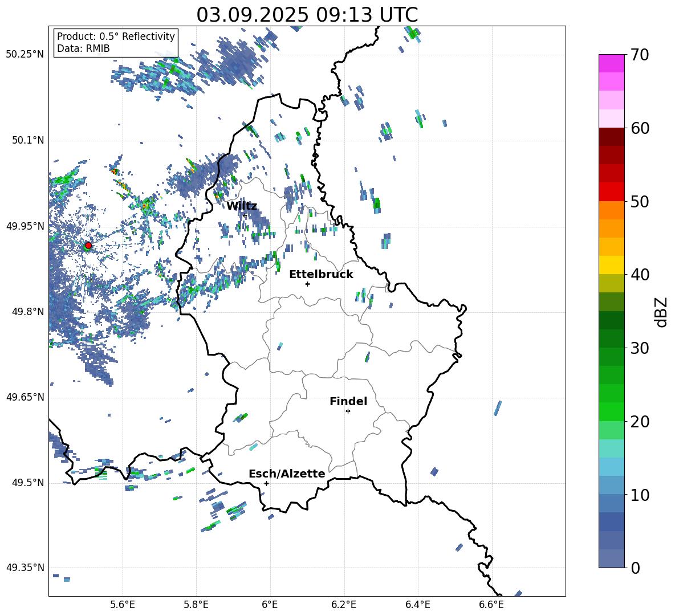This screenshot has width=675, height=616.
Task: Click the colorbar tick label 10
Action: coord(639,495)
